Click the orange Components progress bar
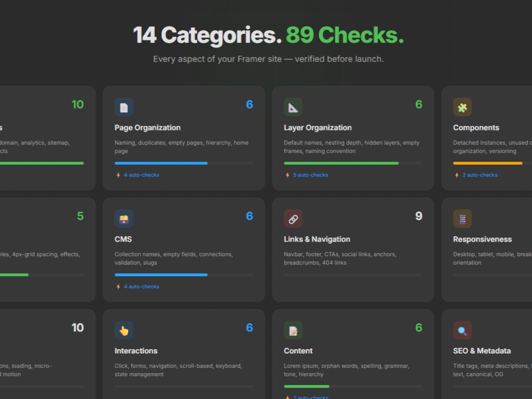532x399 pixels. (x=488, y=163)
